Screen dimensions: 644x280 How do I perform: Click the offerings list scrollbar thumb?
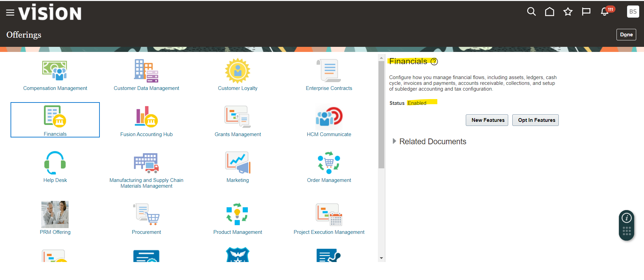(381, 115)
